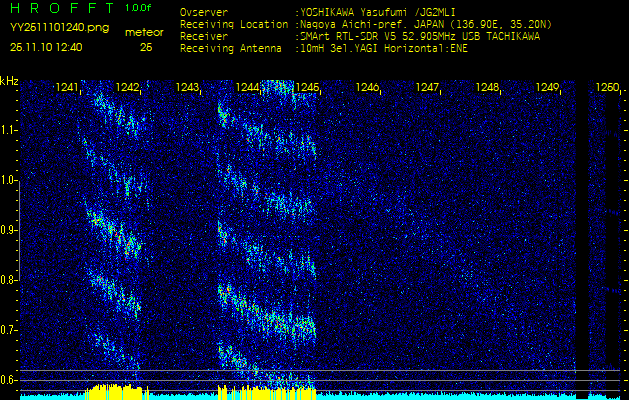Click the 'Receiver' field label

204,37
